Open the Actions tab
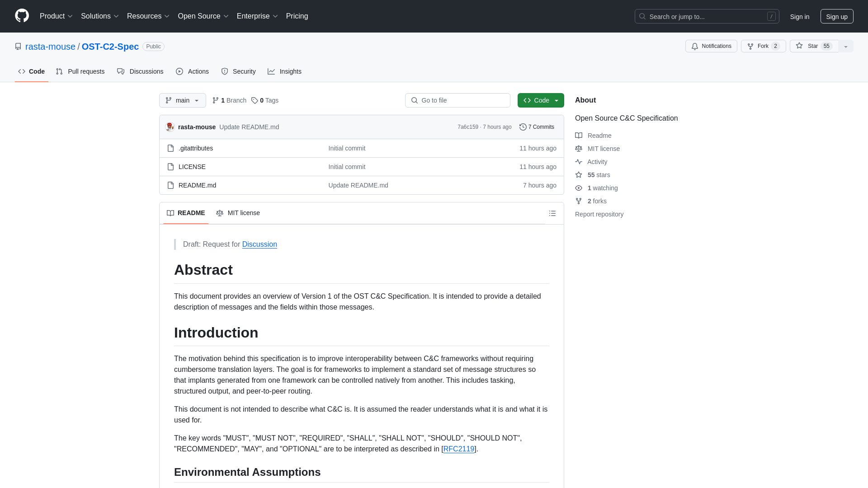Image resolution: width=868 pixels, height=488 pixels. click(x=193, y=71)
